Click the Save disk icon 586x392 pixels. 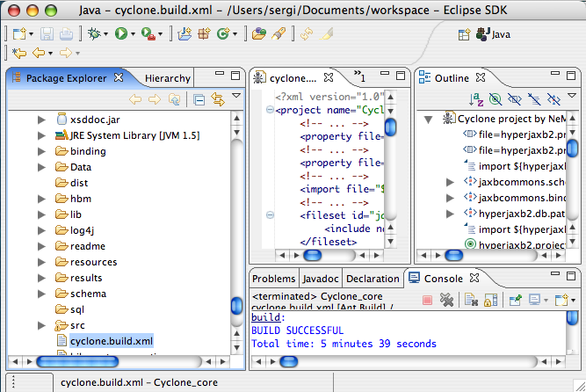click(x=47, y=34)
